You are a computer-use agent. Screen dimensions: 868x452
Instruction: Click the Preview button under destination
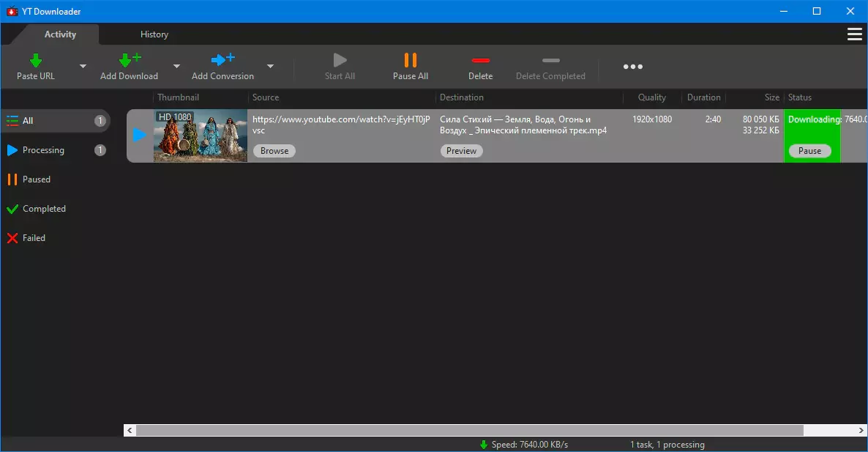point(461,151)
